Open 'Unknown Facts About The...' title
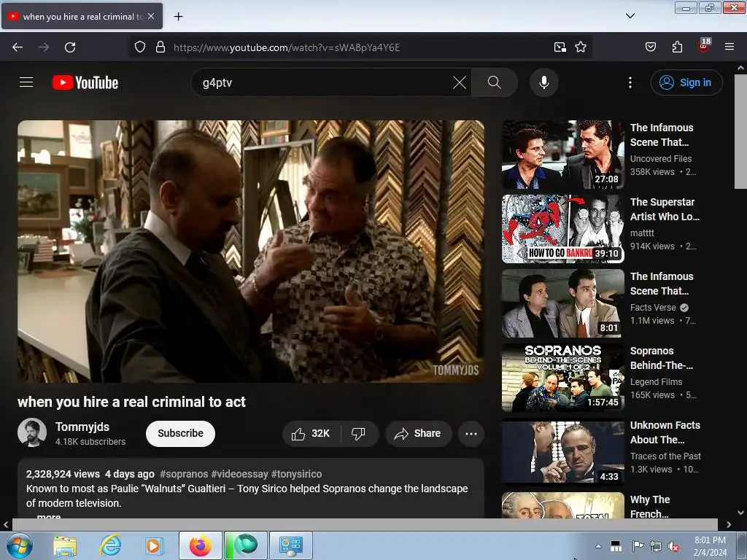 [665, 432]
